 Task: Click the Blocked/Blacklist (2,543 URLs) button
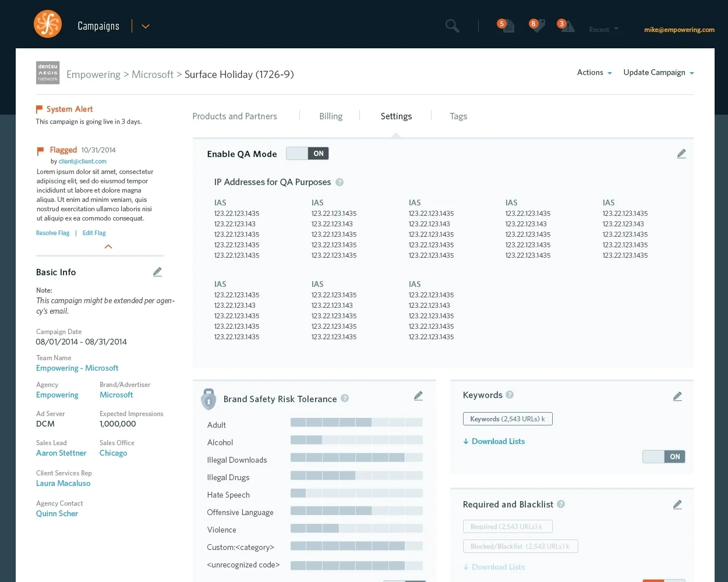520,546
